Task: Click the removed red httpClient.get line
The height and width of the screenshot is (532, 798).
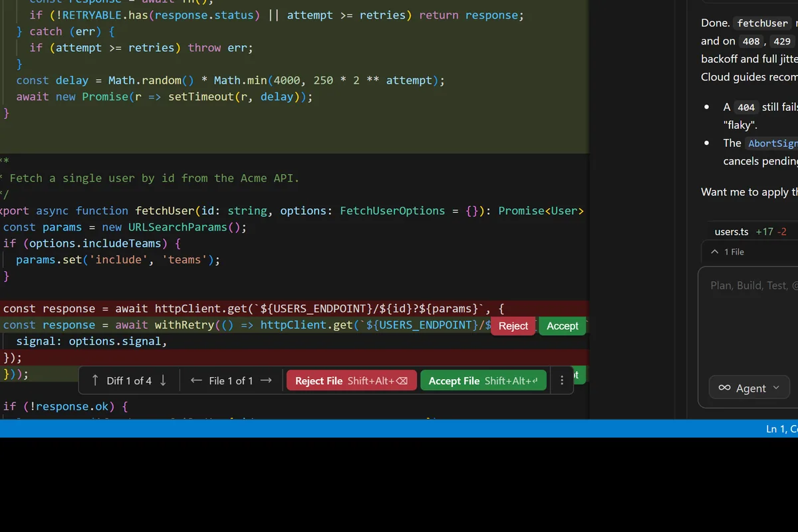Action: (x=294, y=309)
